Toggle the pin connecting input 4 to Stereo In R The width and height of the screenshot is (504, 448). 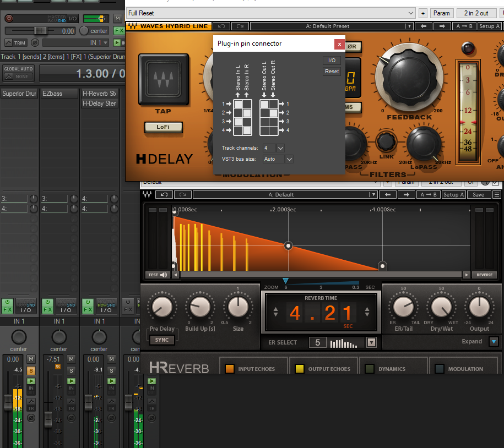click(x=247, y=130)
